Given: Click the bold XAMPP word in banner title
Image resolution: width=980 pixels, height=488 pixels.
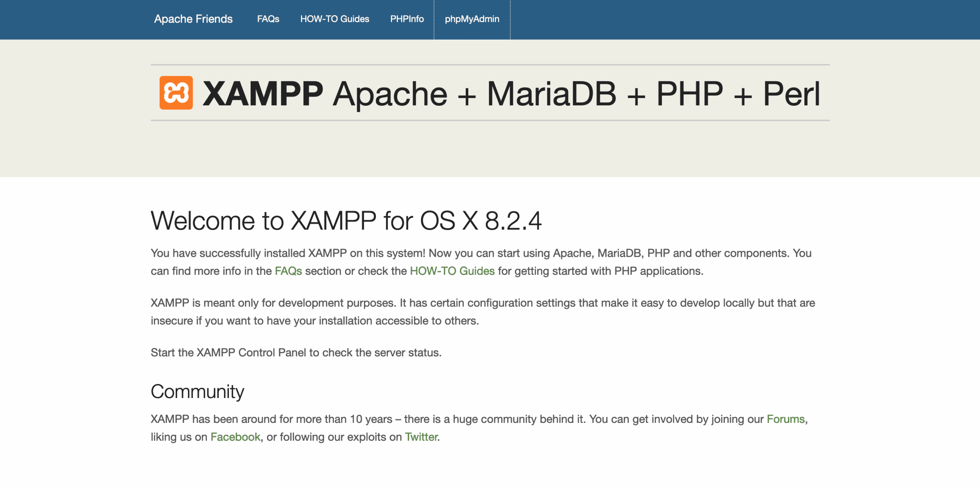Looking at the screenshot, I should pos(263,94).
